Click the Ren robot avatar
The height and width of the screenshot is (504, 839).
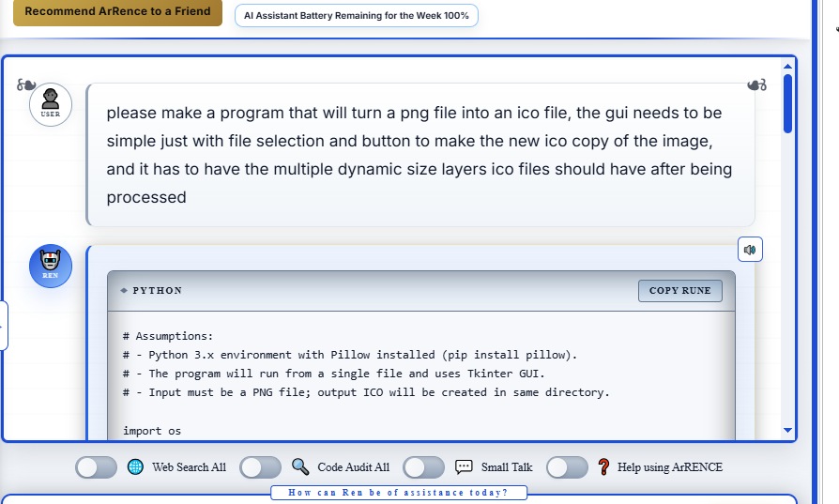pos(51,266)
